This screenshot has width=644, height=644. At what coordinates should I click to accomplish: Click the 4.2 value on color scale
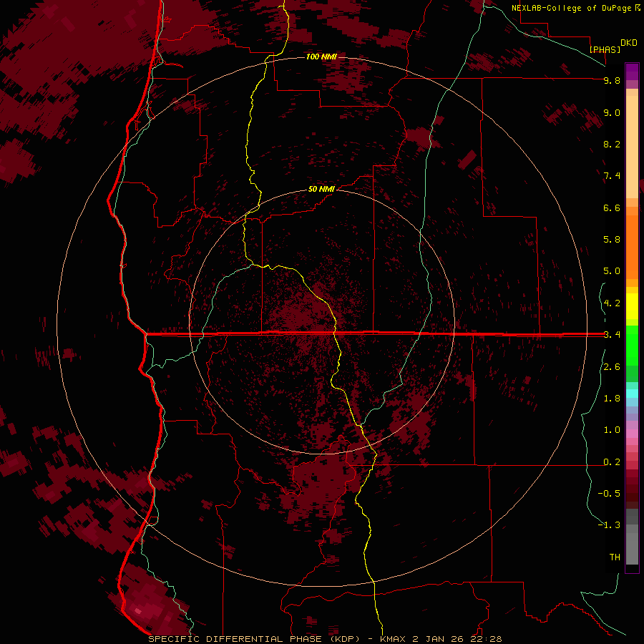coord(612,303)
